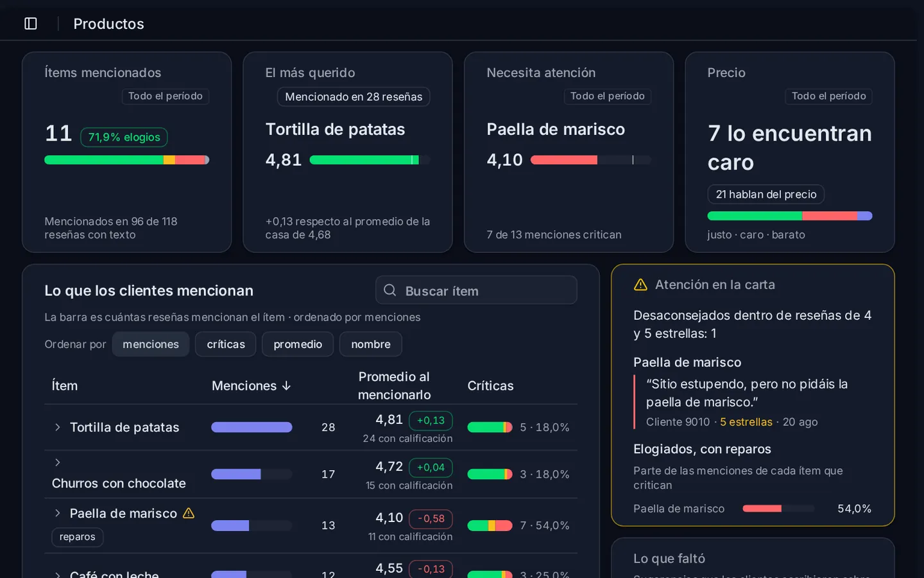Sort by críticas
This screenshot has width=924, height=578.
(226, 344)
